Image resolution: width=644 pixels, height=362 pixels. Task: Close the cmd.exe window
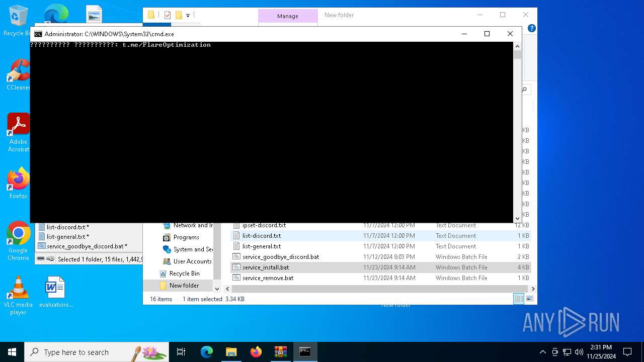tap(510, 34)
